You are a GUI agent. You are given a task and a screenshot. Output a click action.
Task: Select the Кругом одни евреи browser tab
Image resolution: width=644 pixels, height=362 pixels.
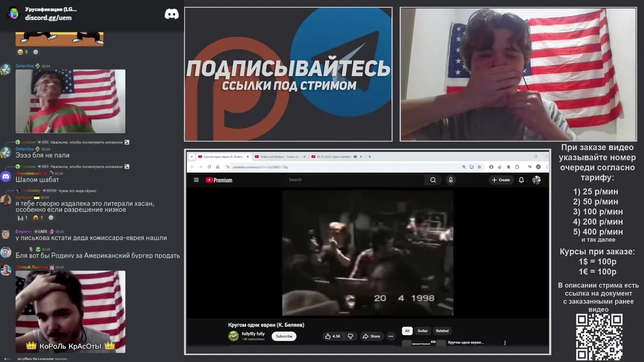(223, 157)
